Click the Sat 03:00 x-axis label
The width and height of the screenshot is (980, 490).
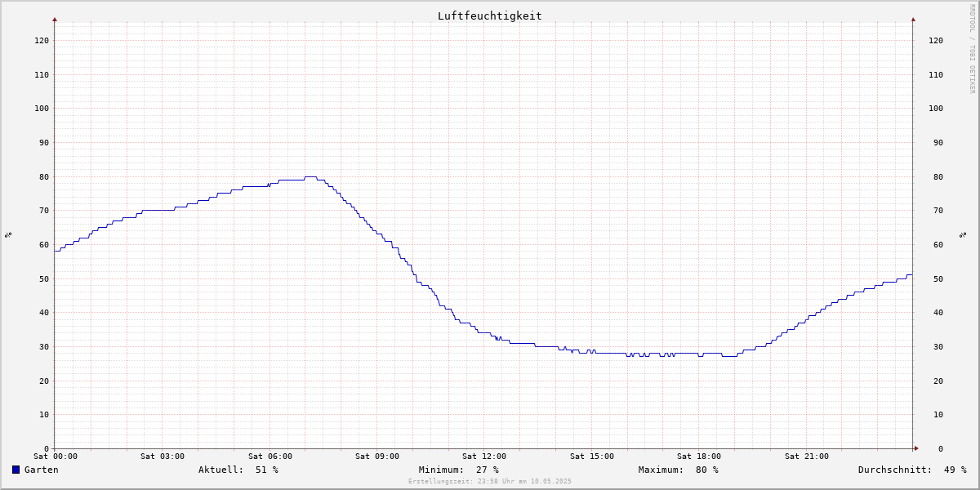point(163,457)
